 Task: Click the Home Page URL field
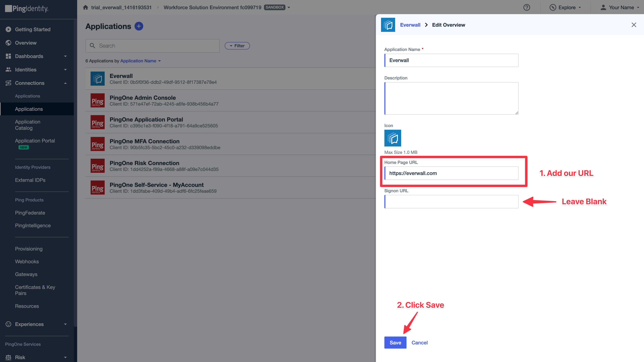(x=451, y=173)
